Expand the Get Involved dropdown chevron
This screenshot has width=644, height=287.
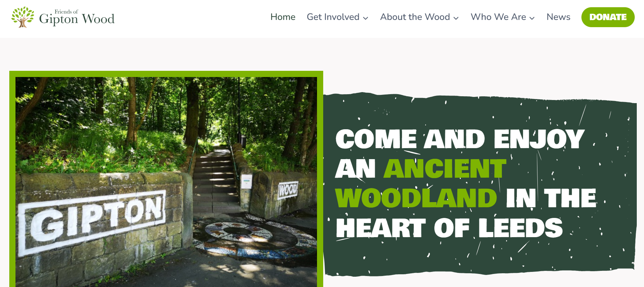point(365,18)
